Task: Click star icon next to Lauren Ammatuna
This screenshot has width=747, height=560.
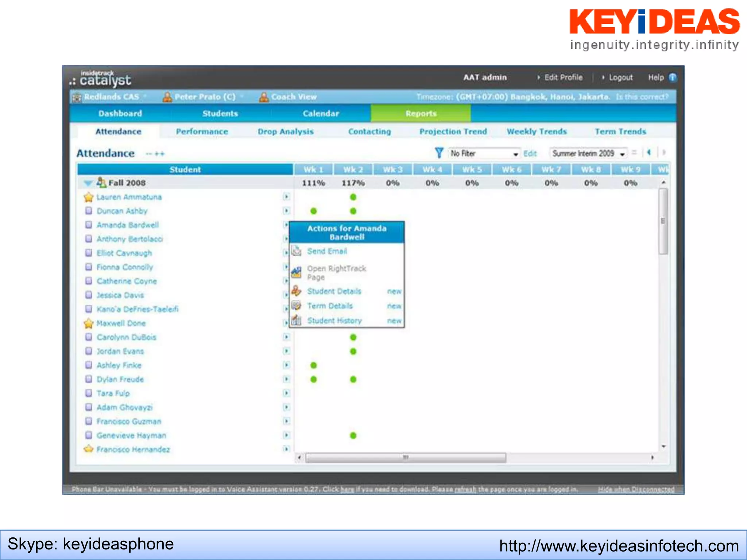Action: point(88,197)
